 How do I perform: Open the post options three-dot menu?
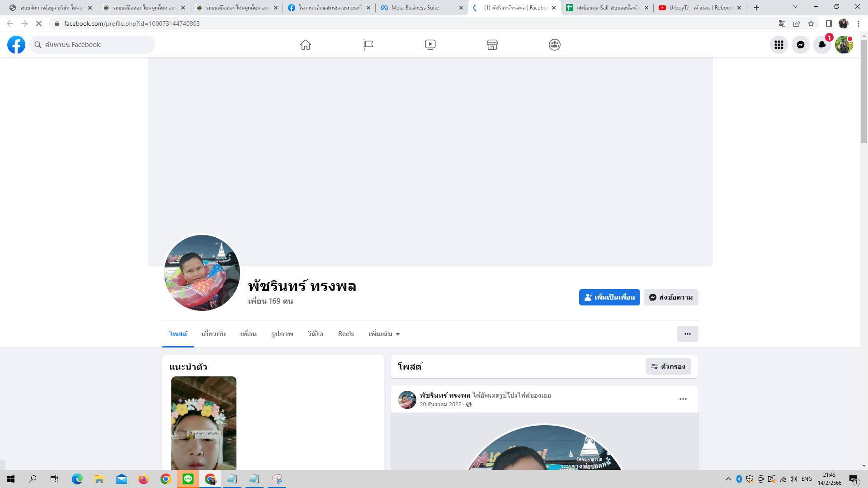pos(683,399)
